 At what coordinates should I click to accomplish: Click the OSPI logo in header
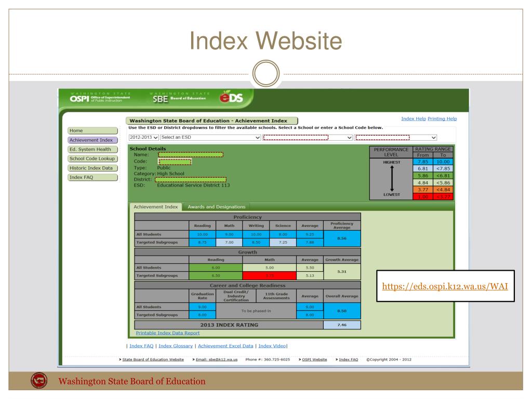(100, 98)
